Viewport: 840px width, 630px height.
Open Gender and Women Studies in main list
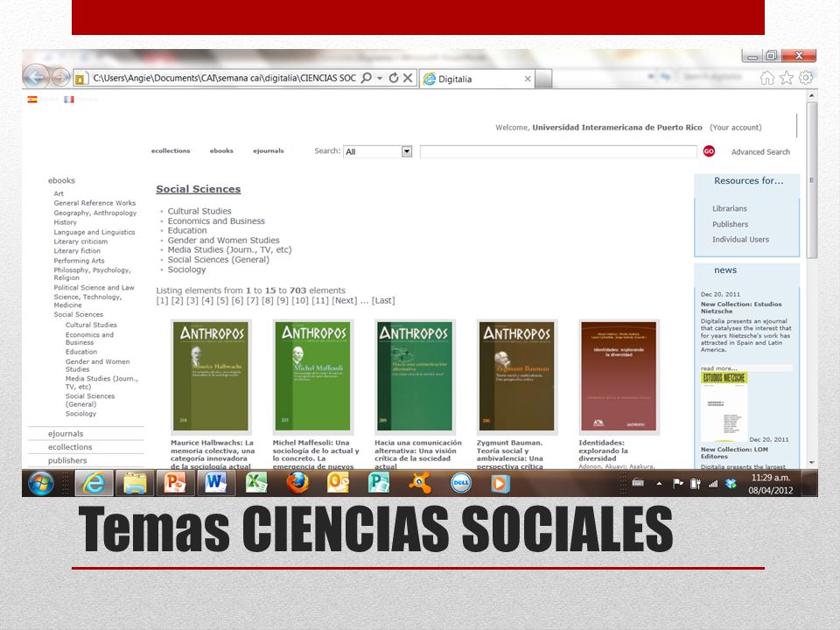pyautogui.click(x=223, y=240)
